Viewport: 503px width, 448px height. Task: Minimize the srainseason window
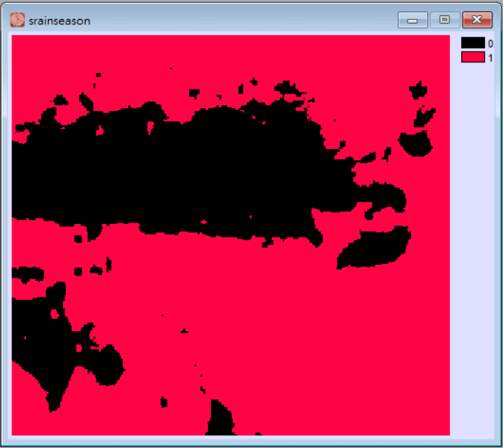(413, 20)
